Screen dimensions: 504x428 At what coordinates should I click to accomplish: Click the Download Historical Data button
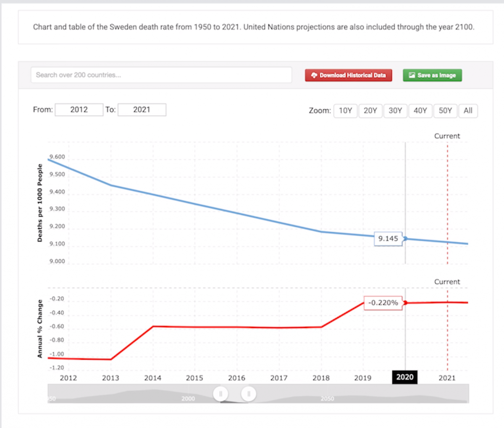[349, 75]
